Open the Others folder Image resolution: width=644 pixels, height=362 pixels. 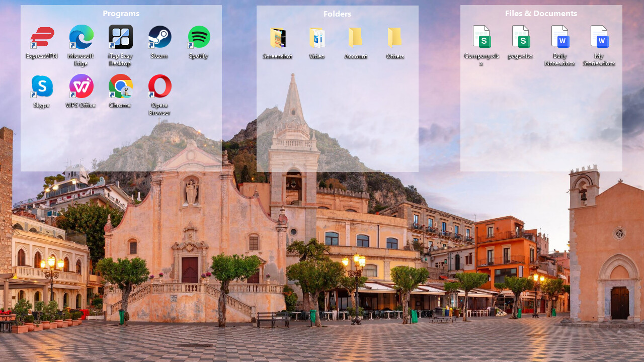395,37
